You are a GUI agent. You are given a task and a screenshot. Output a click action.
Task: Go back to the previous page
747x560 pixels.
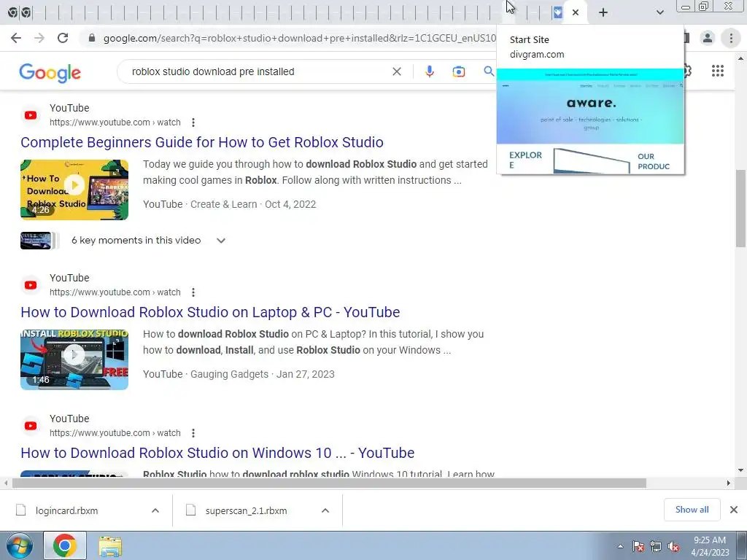(16, 38)
